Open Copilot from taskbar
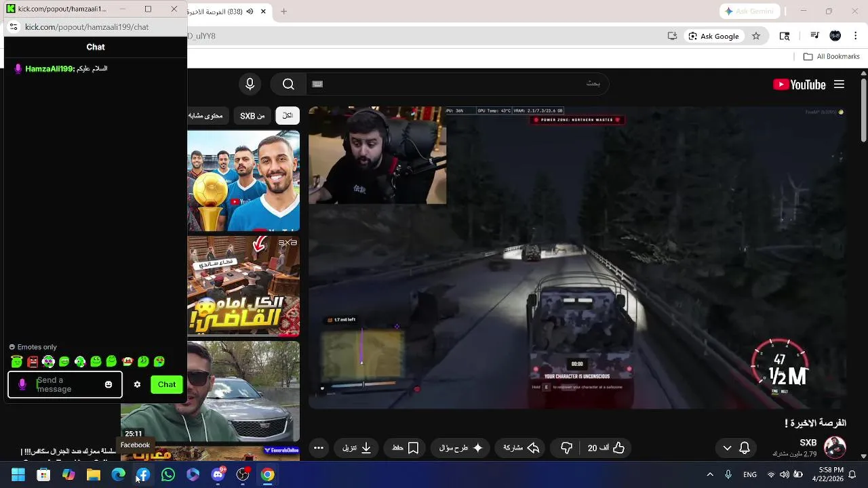The width and height of the screenshot is (868, 488). [68, 474]
